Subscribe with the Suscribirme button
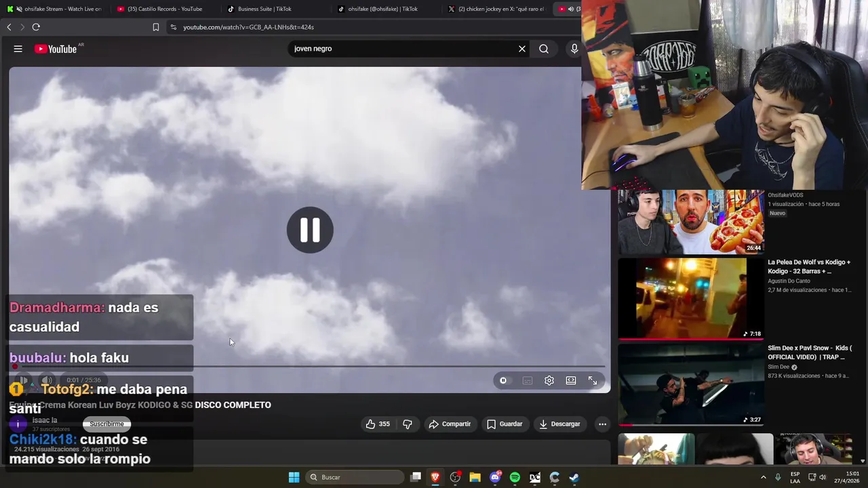 pyautogui.click(x=106, y=424)
